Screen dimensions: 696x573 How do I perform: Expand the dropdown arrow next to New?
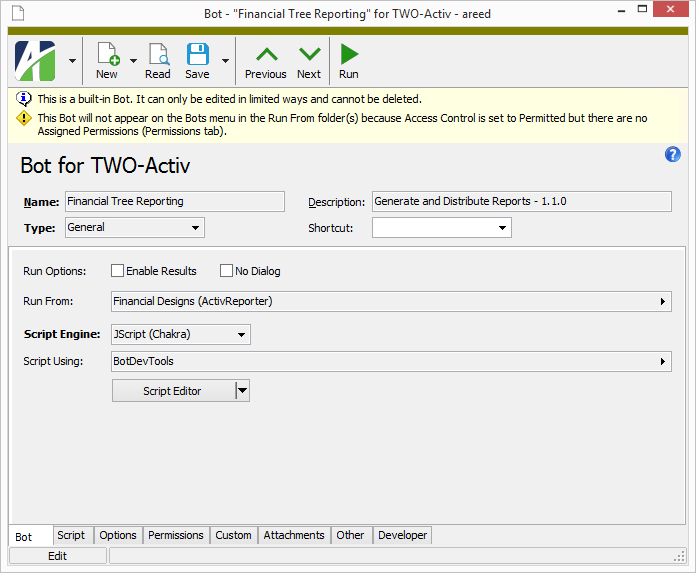coord(133,61)
